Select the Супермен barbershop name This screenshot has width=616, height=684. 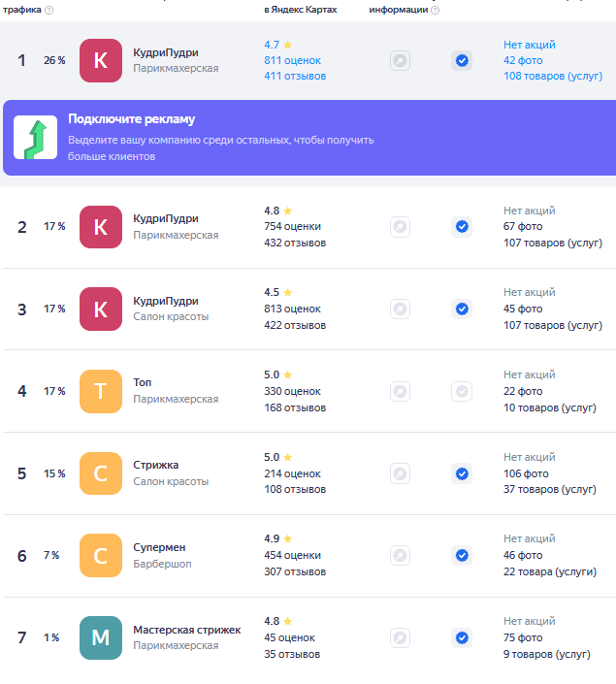(x=159, y=547)
